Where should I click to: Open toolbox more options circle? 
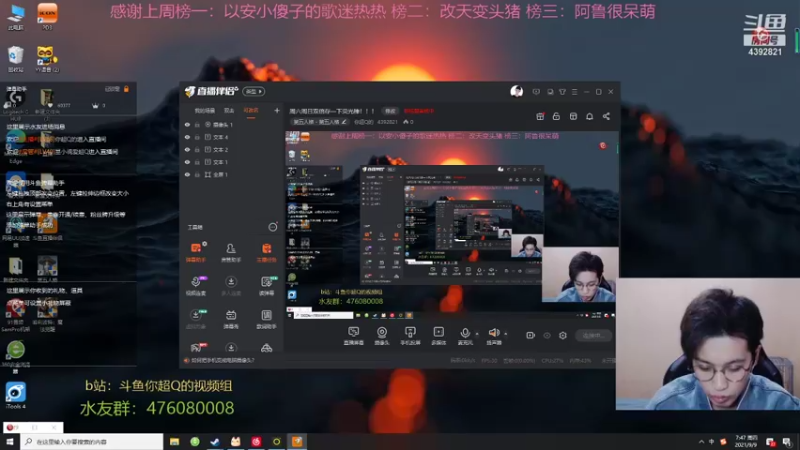[273, 227]
